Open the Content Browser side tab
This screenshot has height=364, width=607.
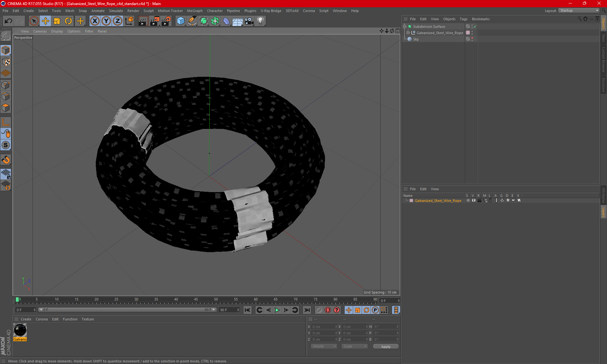click(603, 59)
